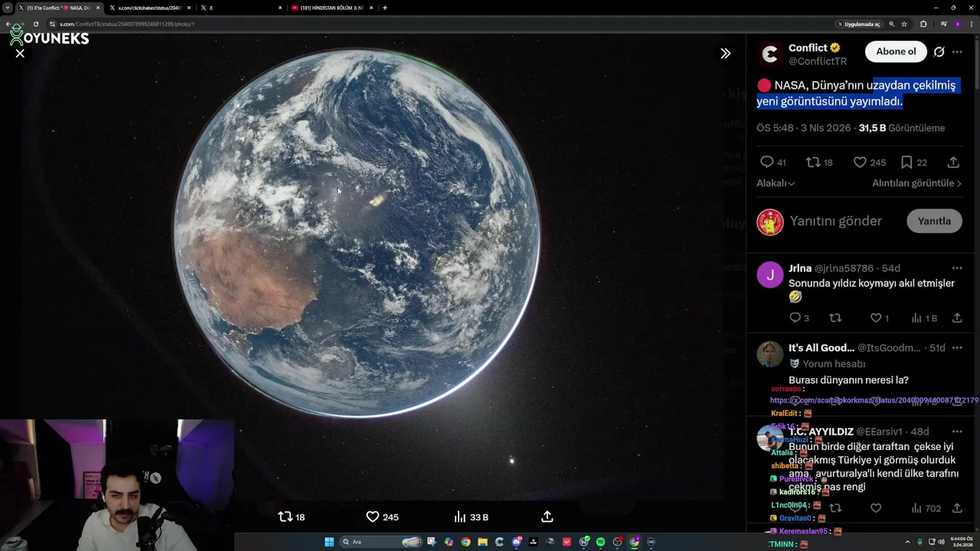Open the three-dots menu on the Conflict post
980x551 pixels.
pyautogui.click(x=957, y=52)
